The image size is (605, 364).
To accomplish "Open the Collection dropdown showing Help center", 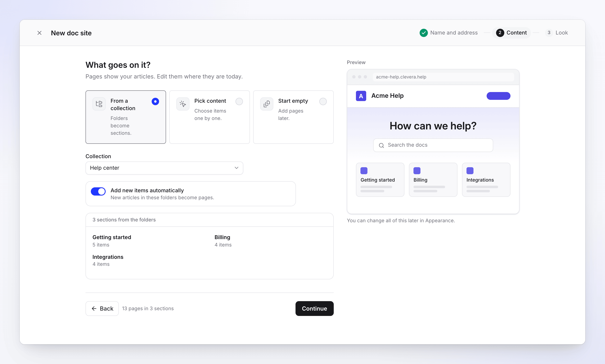I will (x=164, y=168).
